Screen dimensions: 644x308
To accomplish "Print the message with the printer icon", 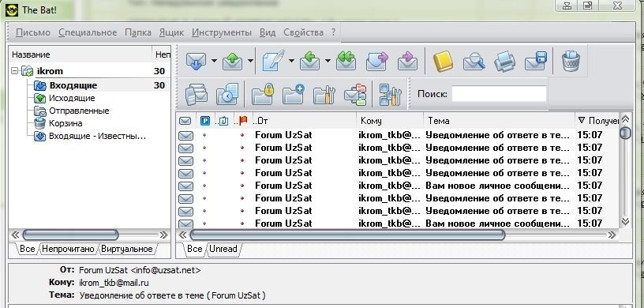I will [505, 62].
